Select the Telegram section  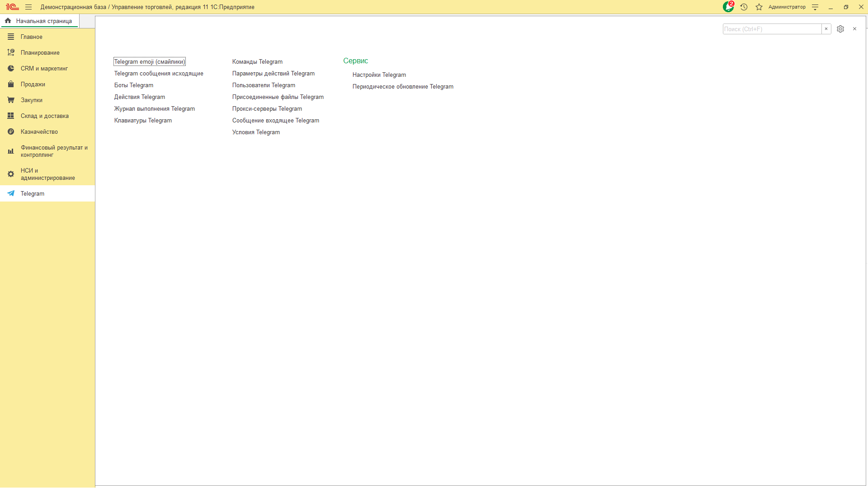coord(47,193)
